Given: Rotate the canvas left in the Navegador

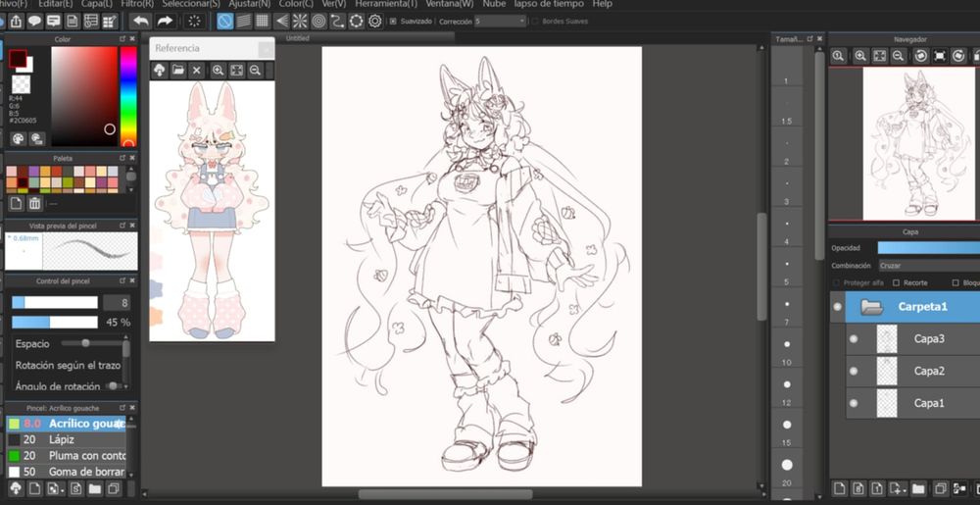Looking at the screenshot, I should click(920, 56).
